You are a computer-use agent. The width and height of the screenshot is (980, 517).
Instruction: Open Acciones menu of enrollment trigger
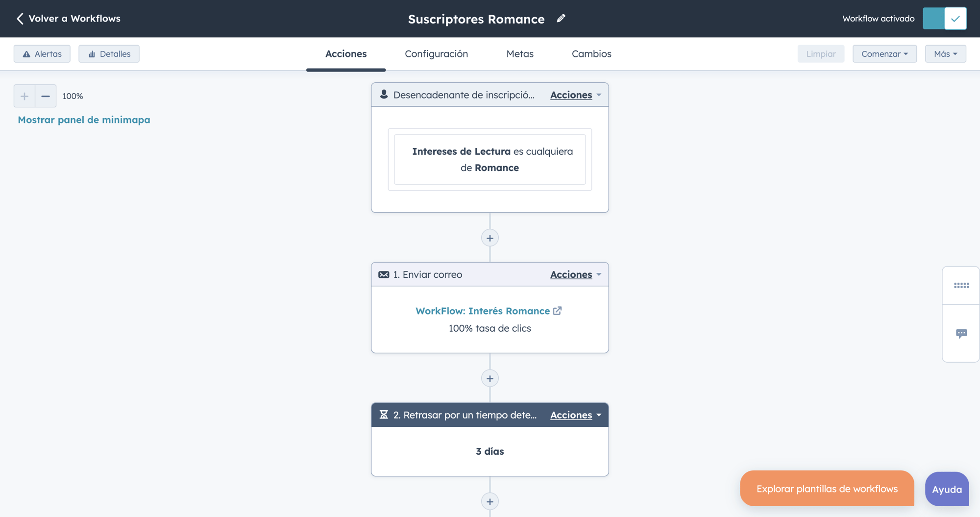pos(575,95)
